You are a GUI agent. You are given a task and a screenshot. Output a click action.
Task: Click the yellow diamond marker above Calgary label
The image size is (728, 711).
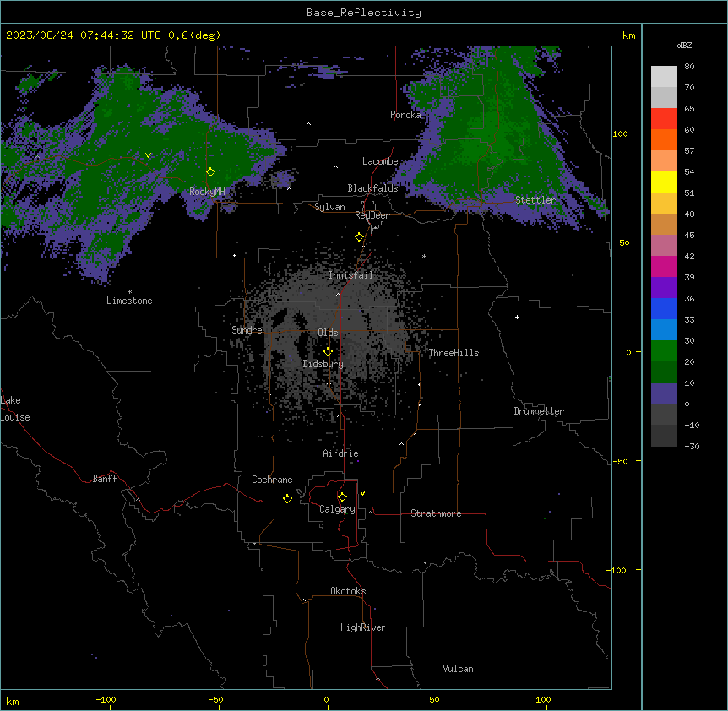click(x=342, y=497)
